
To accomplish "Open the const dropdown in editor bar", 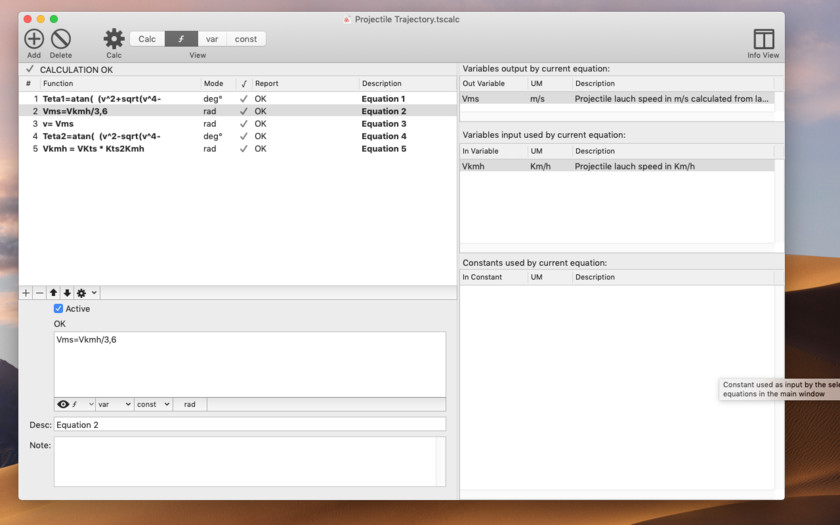I will point(153,404).
